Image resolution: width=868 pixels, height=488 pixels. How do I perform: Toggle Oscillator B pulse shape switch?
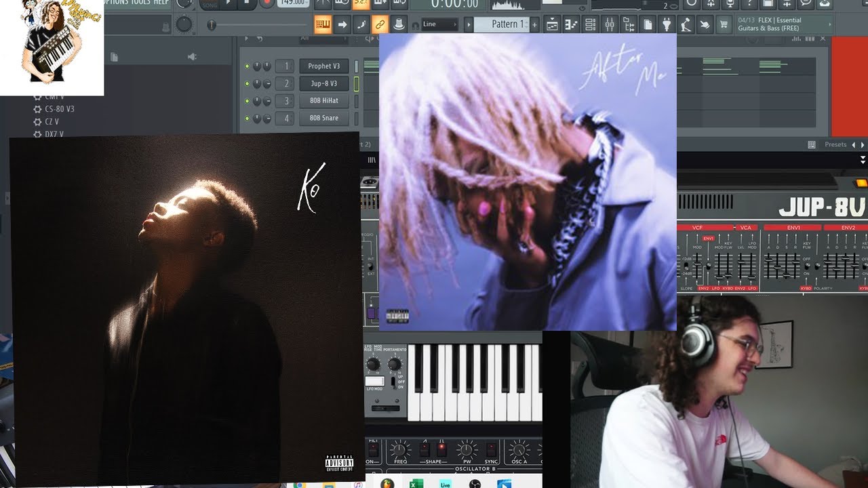tap(441, 449)
